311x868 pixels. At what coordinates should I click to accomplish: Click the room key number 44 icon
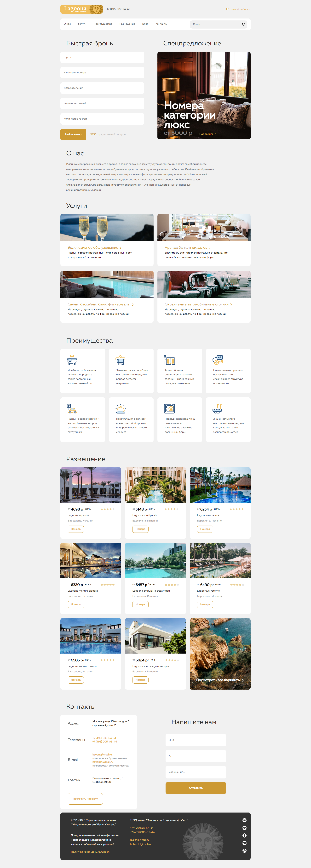click(x=218, y=360)
